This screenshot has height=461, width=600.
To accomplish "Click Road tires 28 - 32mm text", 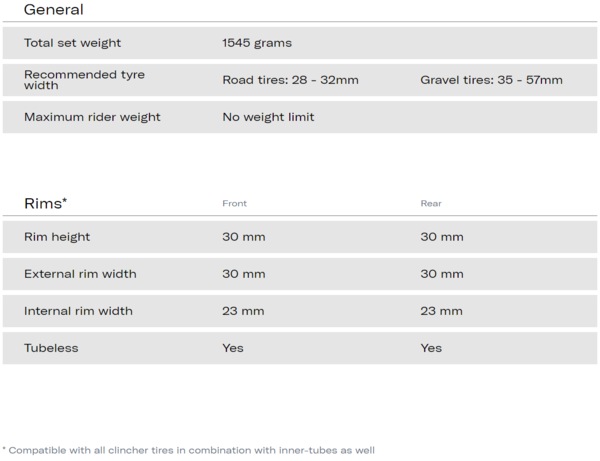I will tap(290, 80).
